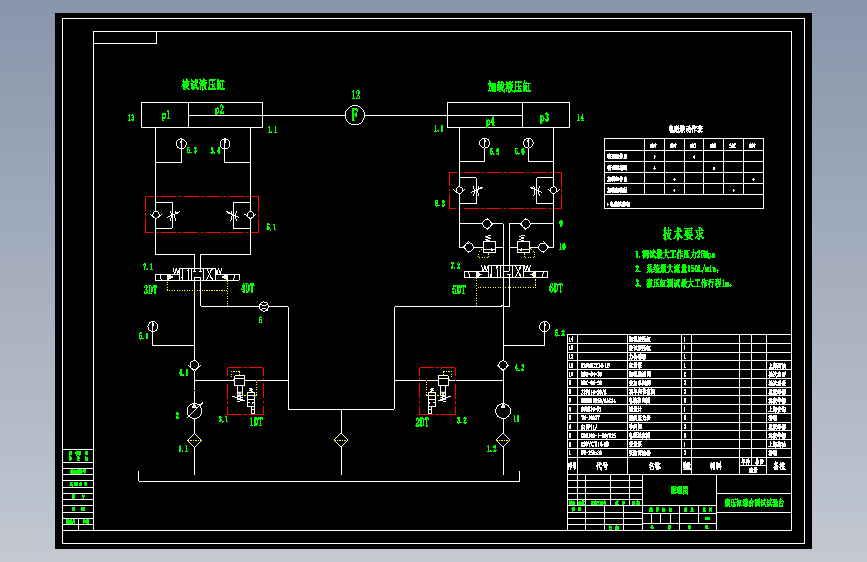
Task: Click the pressure gauge symbol labeled 6.1
Action: pyautogui.click(x=153, y=326)
